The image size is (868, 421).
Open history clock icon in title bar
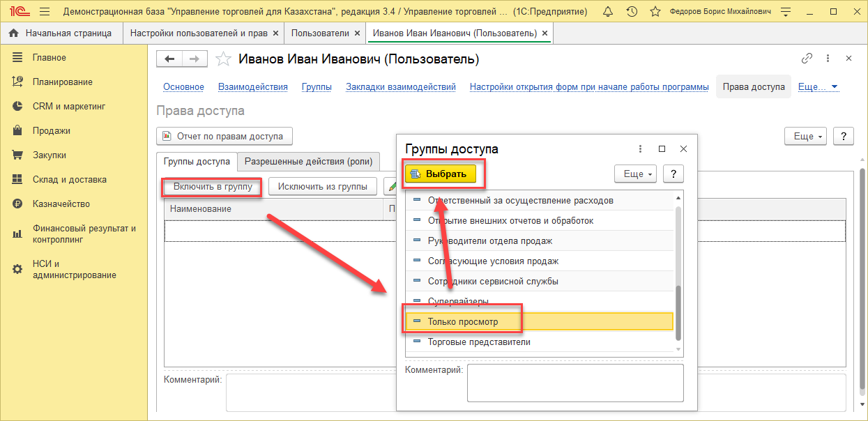point(632,12)
